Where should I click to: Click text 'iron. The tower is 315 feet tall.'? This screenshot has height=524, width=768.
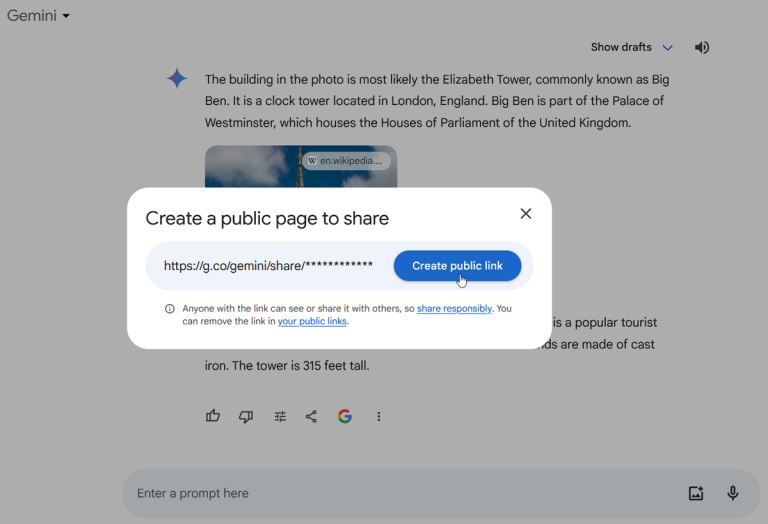[x=287, y=366]
